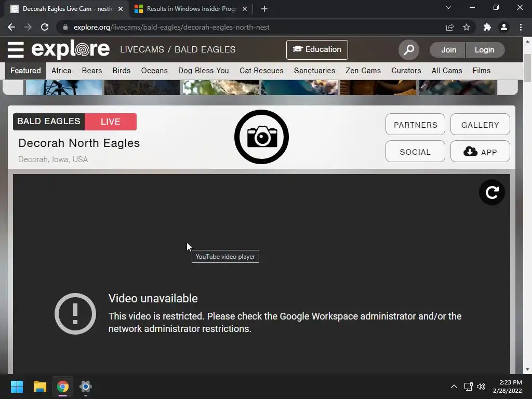This screenshot has height=399, width=532.
Task: Select Sanctuaries category
Action: 314,71
